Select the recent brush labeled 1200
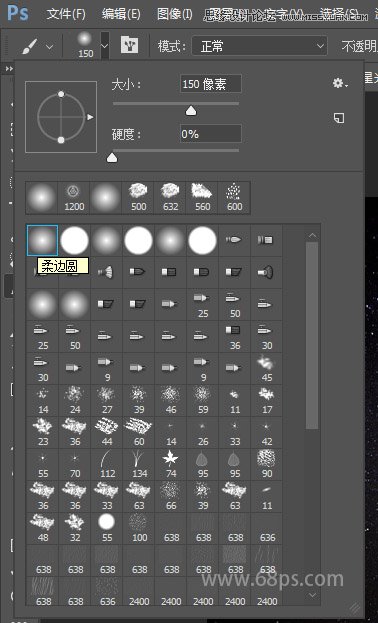Image resolution: width=378 pixels, height=623 pixels. [x=74, y=198]
